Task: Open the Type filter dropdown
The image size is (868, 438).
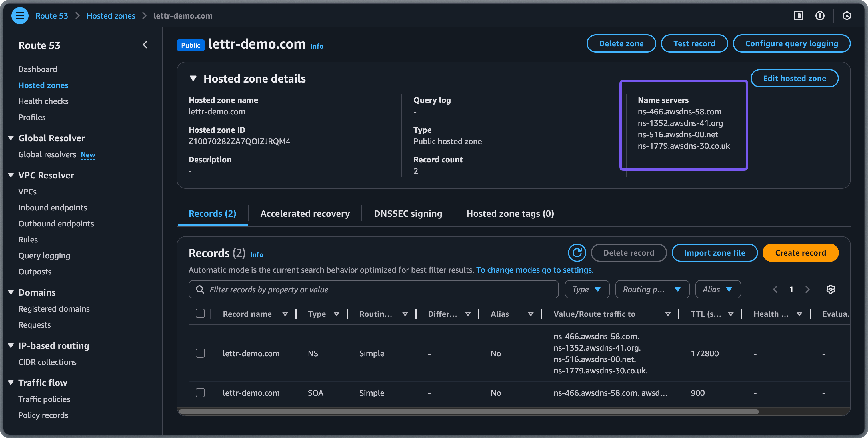Action: coord(587,289)
